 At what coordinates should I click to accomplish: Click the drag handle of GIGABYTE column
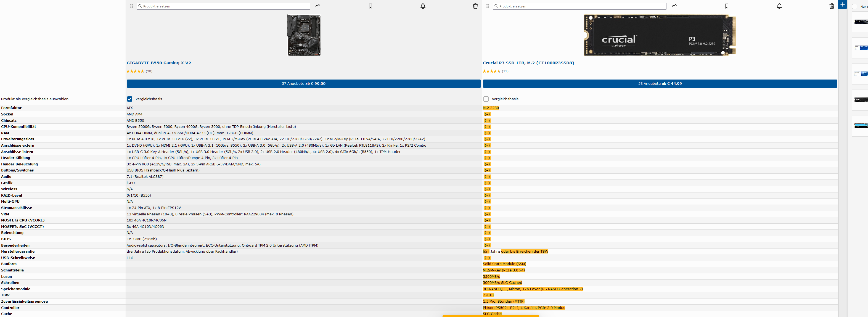pyautogui.click(x=132, y=6)
